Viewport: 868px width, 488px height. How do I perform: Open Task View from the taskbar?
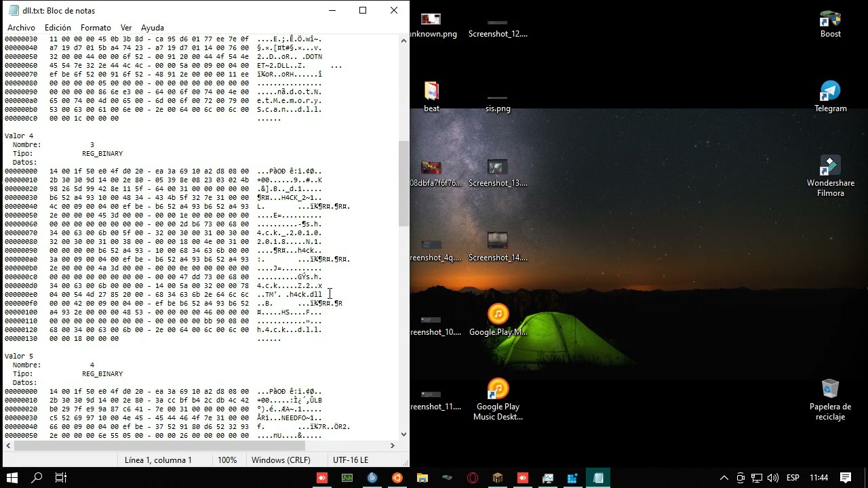[60, 478]
